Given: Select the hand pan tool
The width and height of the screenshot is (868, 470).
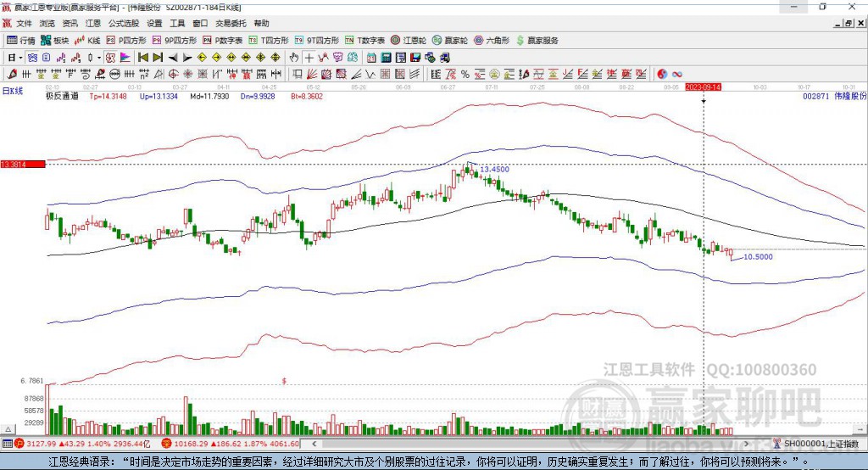Looking at the screenshot, I should click(x=294, y=58).
